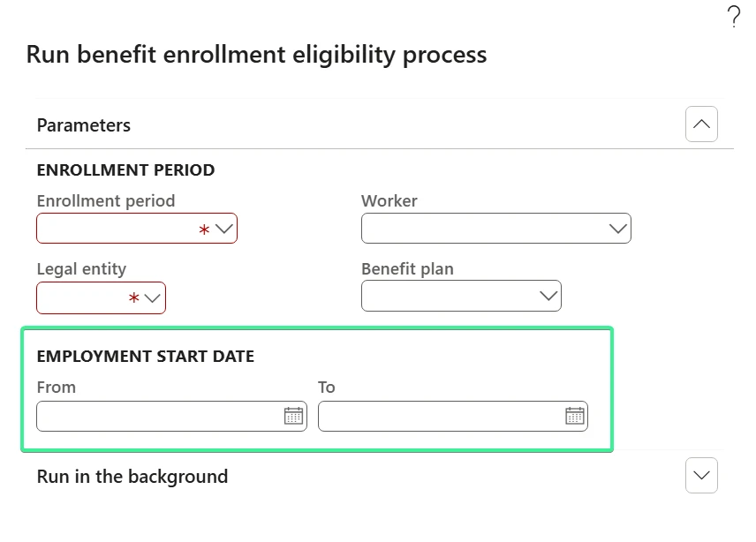Screen dimensions: 756x542
Task: Click the Enrollment period field label
Action: [106, 201]
